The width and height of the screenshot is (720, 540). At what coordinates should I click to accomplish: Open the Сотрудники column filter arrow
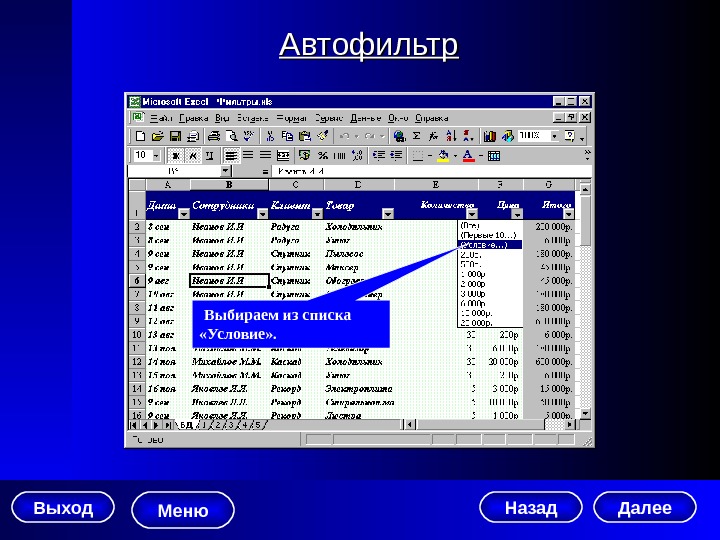[262, 214]
